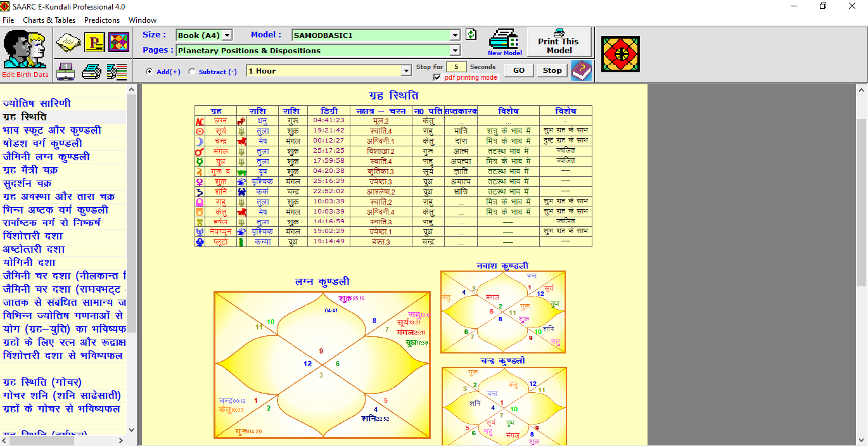868x446 pixels.
Task: Open the book pages icon in toolbar
Action: (x=68, y=42)
